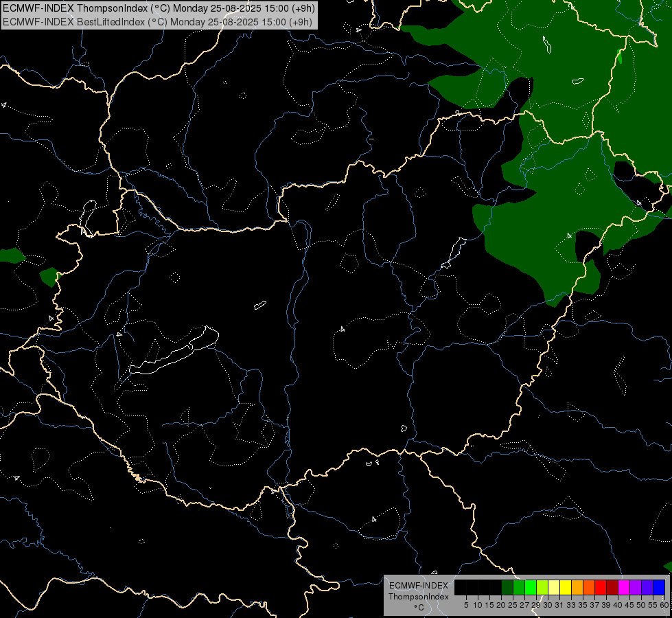The height and width of the screenshot is (618, 672).
Task: Click the ThompsonIndex title line at top
Action: tap(159, 8)
